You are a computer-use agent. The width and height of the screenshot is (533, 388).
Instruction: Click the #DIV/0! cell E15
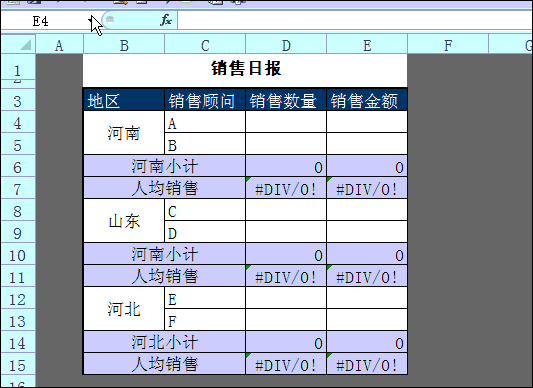(x=367, y=364)
